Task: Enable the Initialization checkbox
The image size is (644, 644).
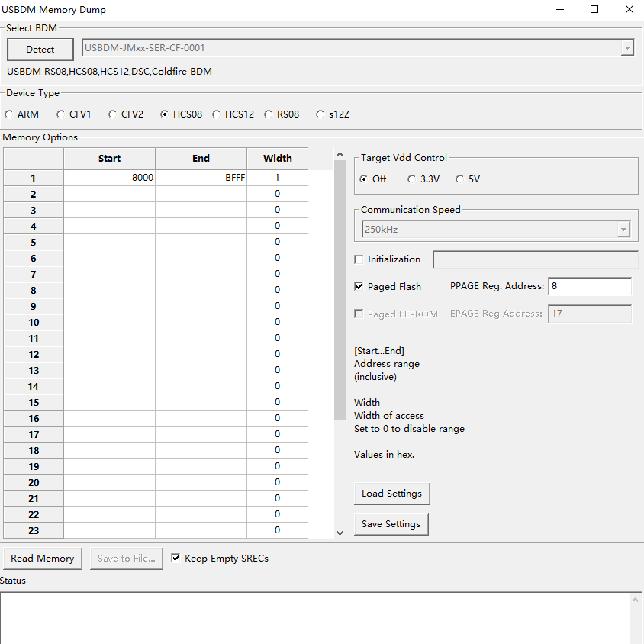Action: 359,259
